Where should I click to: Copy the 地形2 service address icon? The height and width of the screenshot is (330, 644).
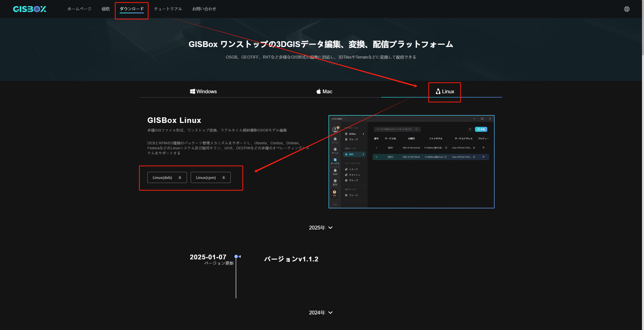click(x=474, y=157)
